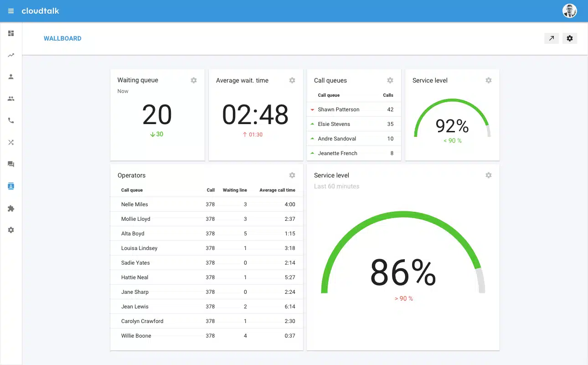Click the red trend arrow beside Shawn Patterson
The width and height of the screenshot is (588, 365).
pyautogui.click(x=312, y=109)
